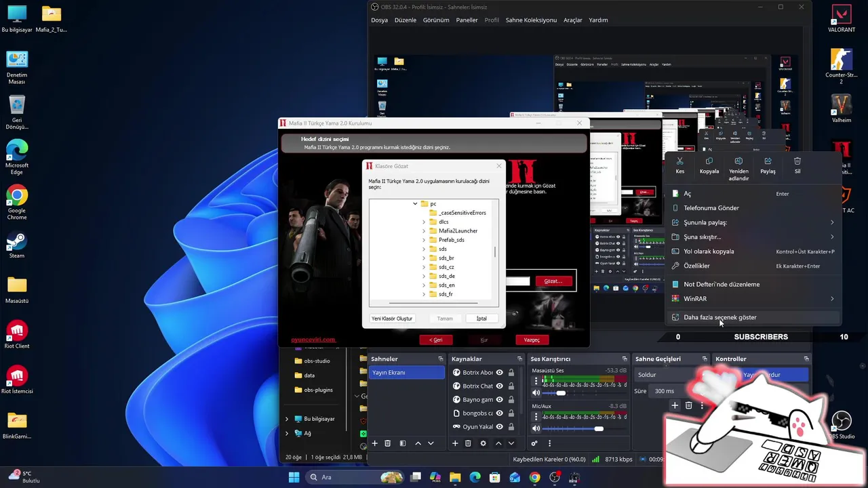This screenshot has width=868, height=488.
Task: Expand the sds_en folder
Action: (x=424, y=285)
